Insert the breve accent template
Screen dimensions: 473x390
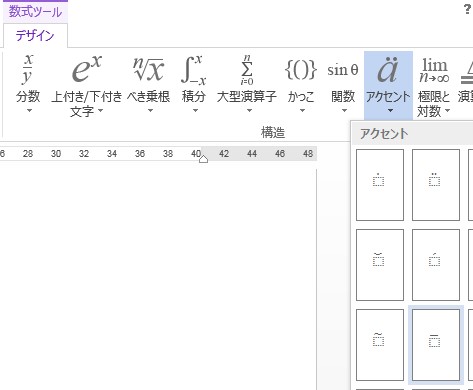pyautogui.click(x=380, y=265)
